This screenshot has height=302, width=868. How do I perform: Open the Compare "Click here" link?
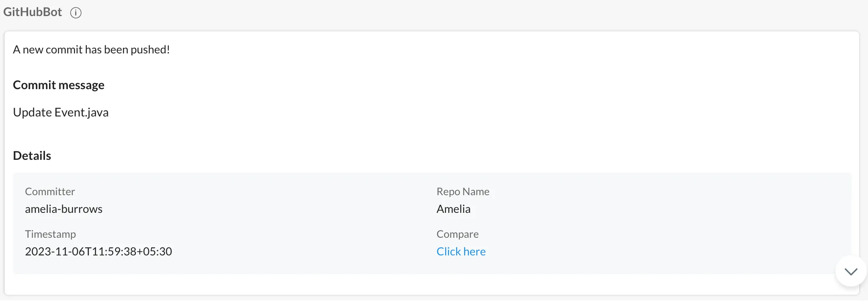click(x=461, y=251)
